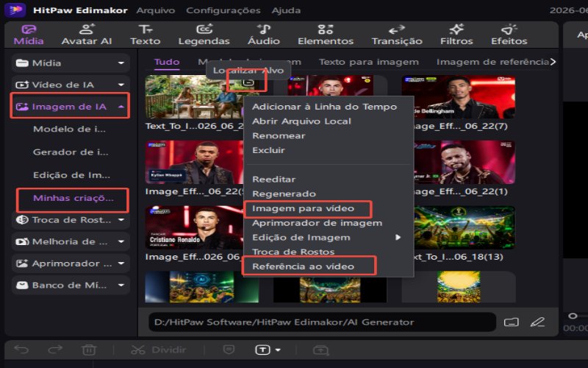Click the pencil edit path icon
This screenshot has width=588, height=368.
[x=537, y=322]
